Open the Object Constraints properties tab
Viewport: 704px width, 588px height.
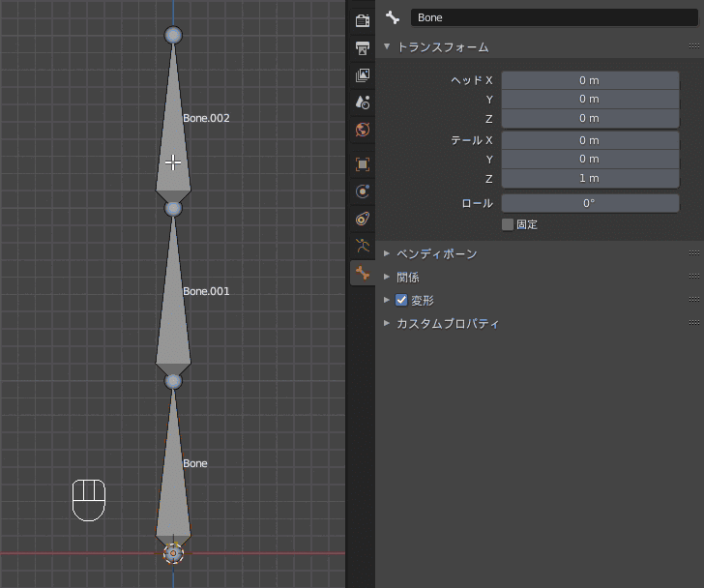click(363, 219)
